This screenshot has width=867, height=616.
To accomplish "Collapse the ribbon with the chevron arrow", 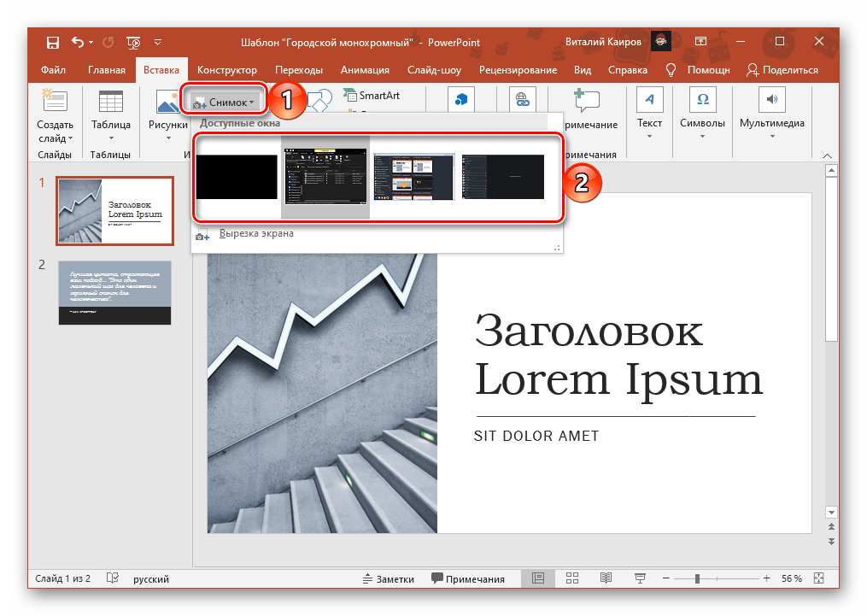I will (x=827, y=155).
